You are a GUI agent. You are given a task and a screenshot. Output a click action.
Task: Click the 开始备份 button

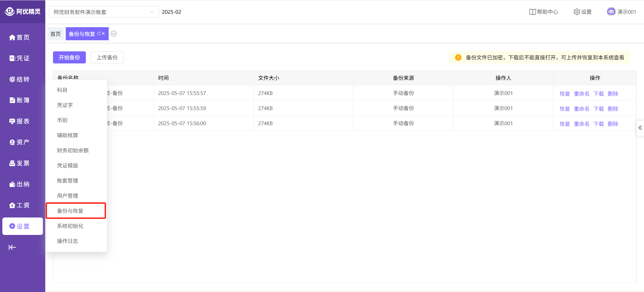coord(69,57)
